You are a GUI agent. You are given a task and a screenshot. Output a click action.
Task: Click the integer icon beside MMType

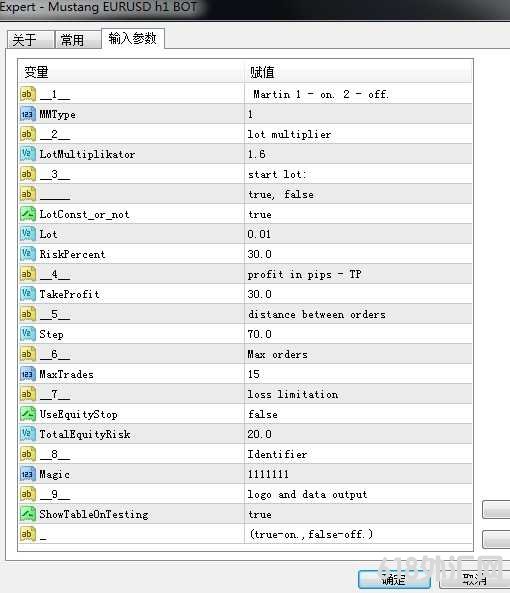pos(28,114)
